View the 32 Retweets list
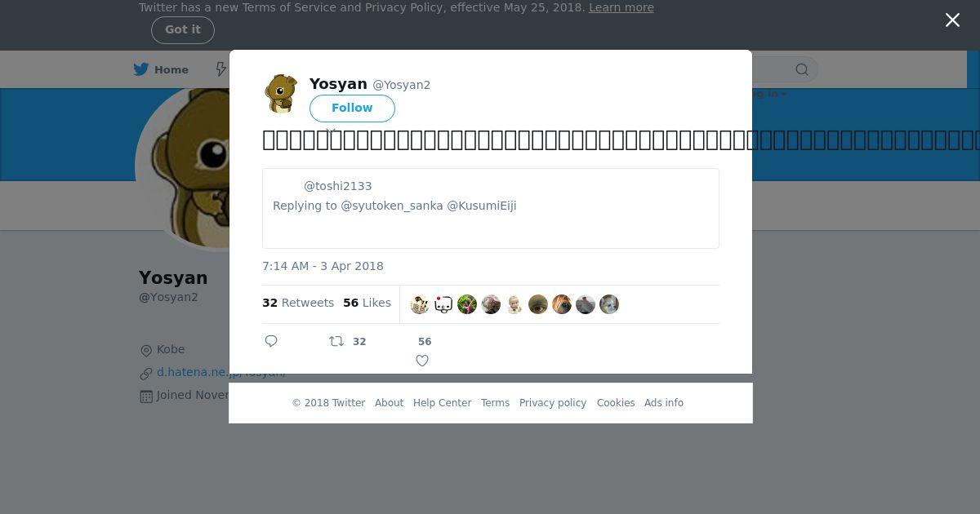This screenshot has width=980, height=514. (298, 303)
